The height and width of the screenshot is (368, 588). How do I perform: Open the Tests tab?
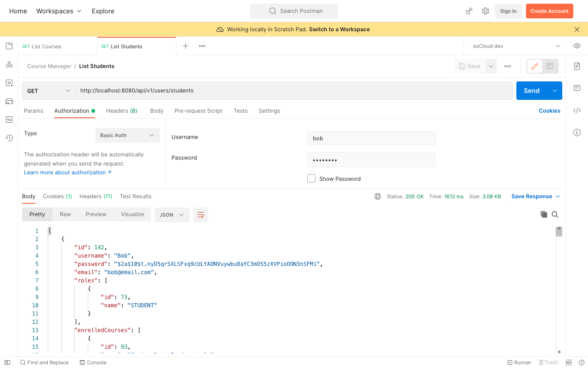click(x=241, y=111)
